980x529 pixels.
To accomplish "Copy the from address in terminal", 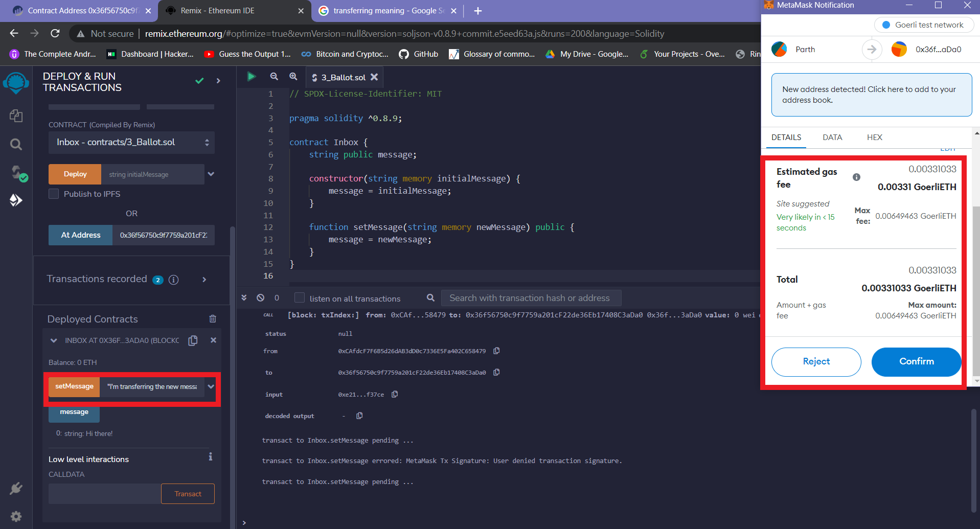I will pos(496,351).
